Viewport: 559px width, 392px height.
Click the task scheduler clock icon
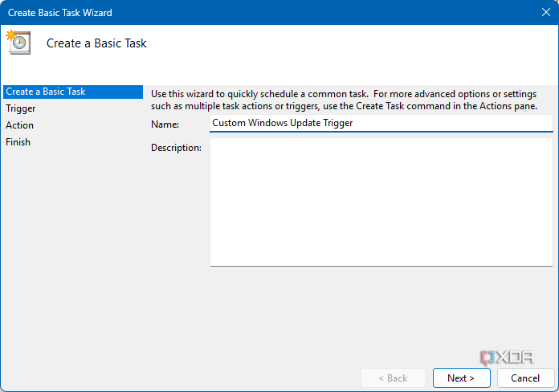[x=18, y=43]
